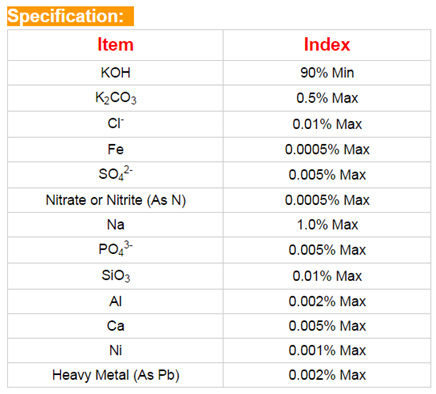Click the PO4 3- item cell

click(115, 250)
